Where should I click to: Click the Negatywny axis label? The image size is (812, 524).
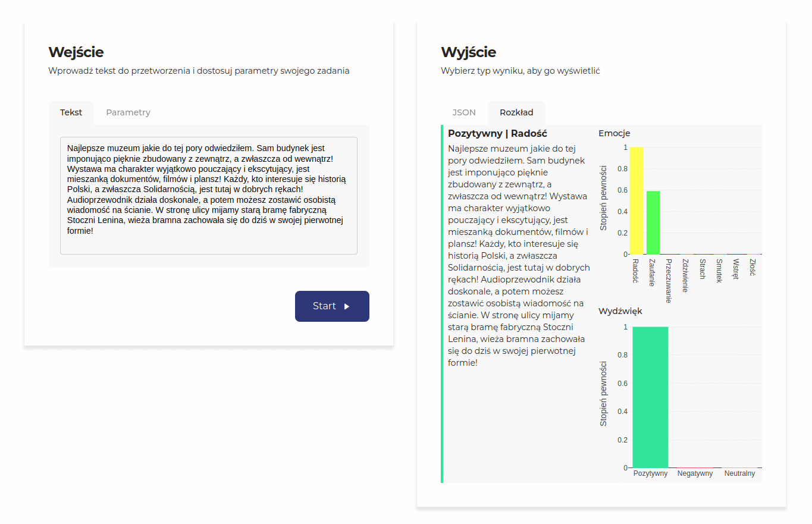[695, 473]
